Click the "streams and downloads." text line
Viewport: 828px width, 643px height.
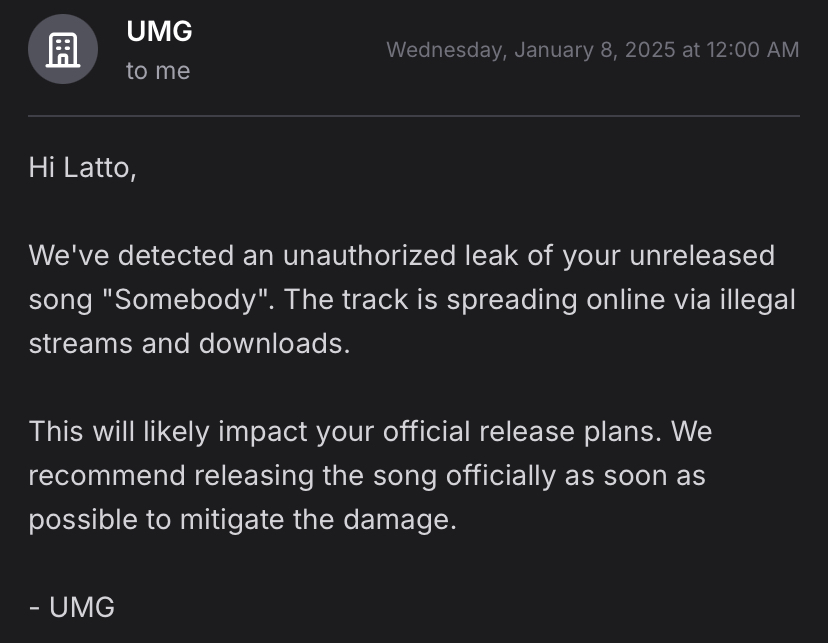click(190, 344)
